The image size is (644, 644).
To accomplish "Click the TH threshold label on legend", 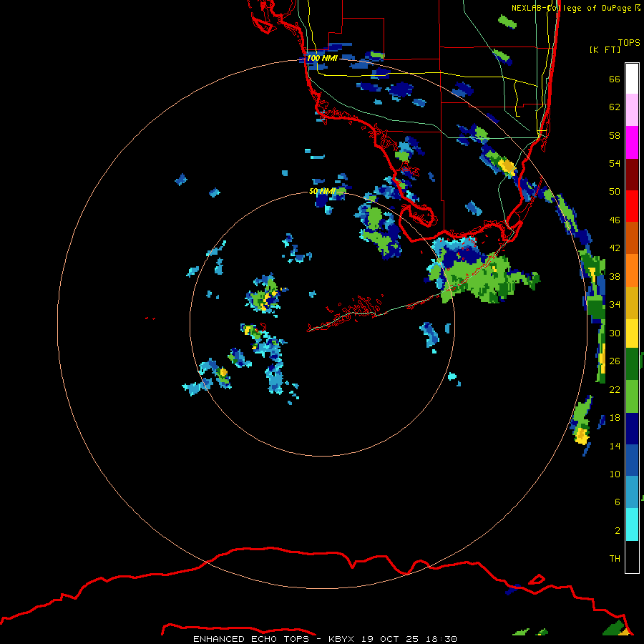I will 615,559.
